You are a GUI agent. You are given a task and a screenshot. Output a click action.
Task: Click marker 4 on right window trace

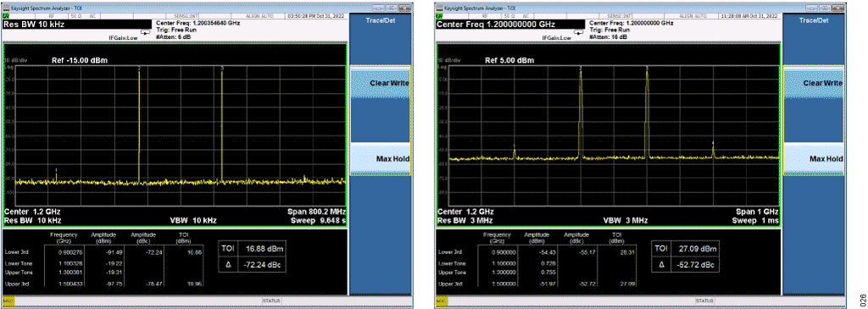pyautogui.click(x=713, y=142)
